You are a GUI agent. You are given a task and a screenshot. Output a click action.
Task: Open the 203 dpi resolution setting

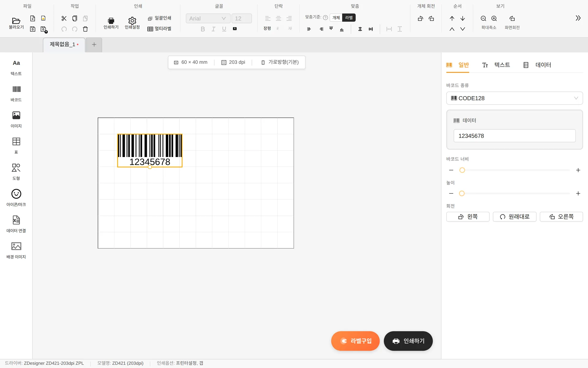tap(233, 62)
